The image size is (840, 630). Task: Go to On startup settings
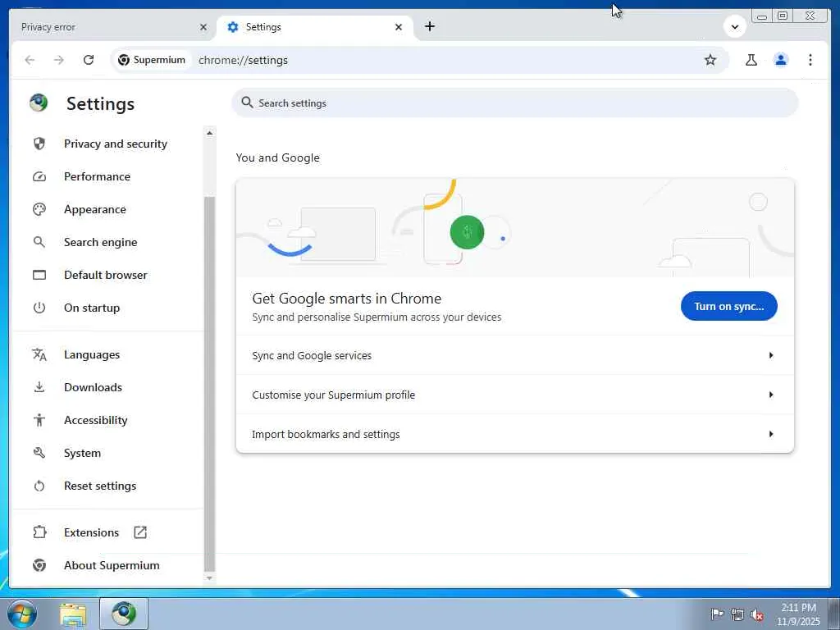(92, 308)
